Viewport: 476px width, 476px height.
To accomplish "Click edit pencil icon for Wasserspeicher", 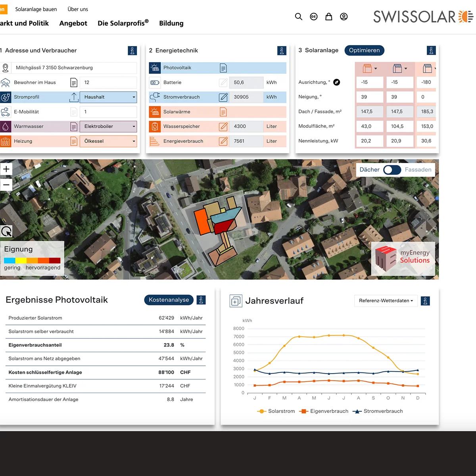I will coord(223,127).
